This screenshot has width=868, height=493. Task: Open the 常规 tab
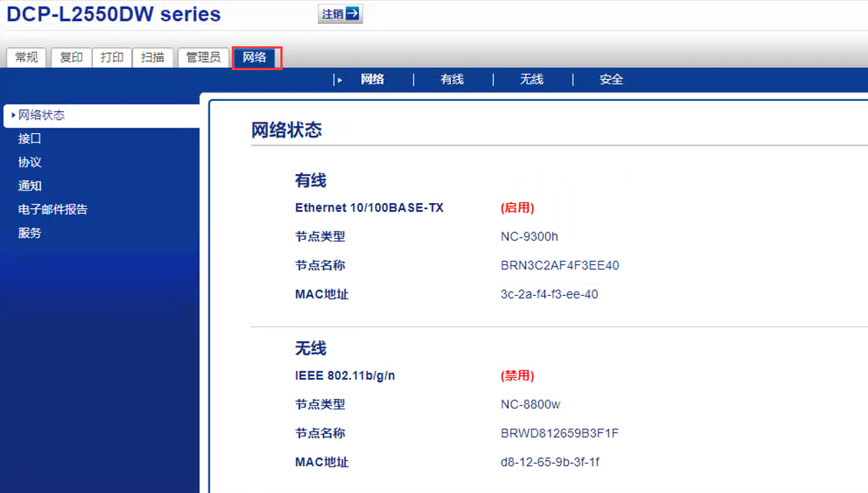(x=27, y=58)
